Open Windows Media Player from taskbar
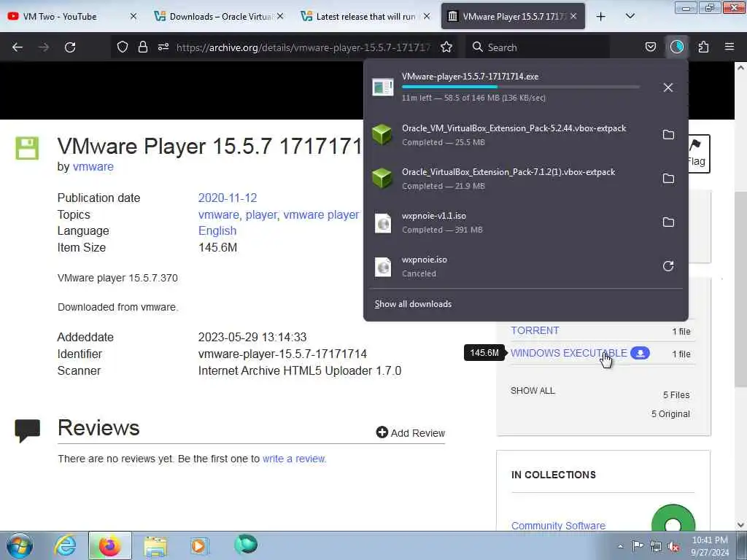Image resolution: width=747 pixels, height=560 pixels. coord(199,545)
